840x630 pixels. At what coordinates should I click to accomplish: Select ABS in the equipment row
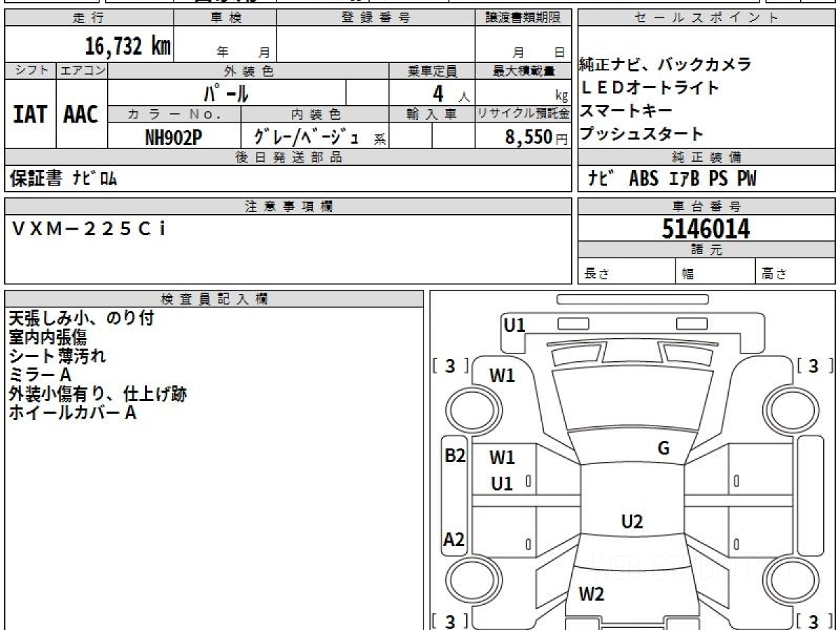point(643,179)
